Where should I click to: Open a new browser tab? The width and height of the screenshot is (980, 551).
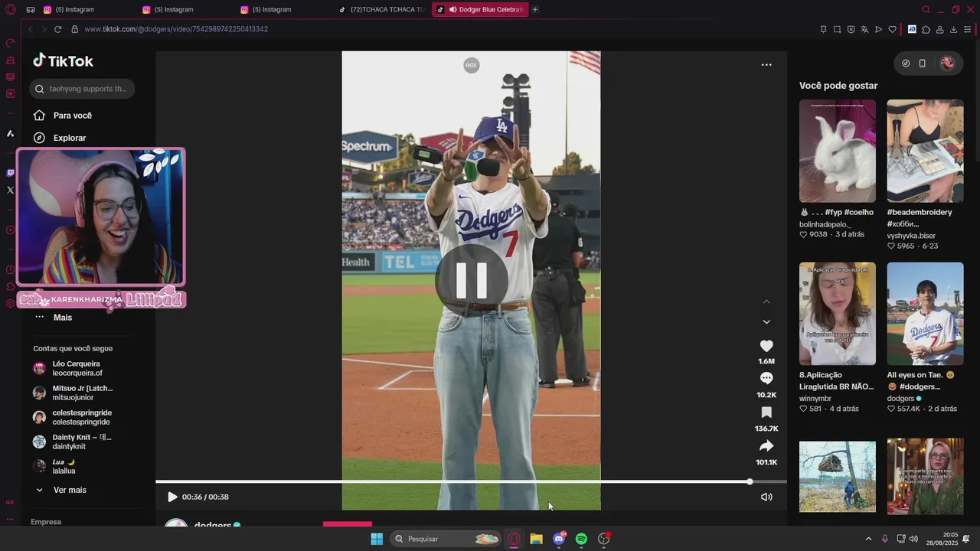(x=535, y=9)
